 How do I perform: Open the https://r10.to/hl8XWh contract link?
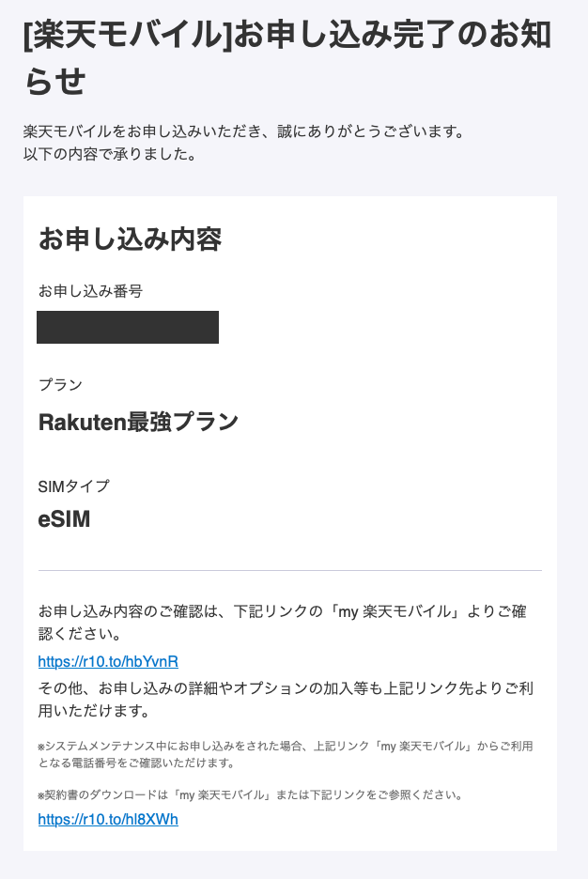[x=108, y=820]
